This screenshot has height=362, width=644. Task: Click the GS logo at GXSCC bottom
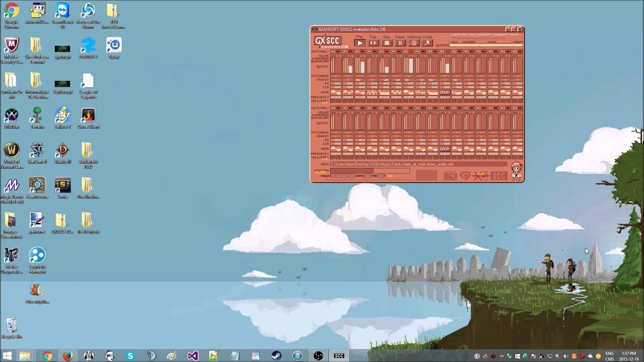coord(465,175)
